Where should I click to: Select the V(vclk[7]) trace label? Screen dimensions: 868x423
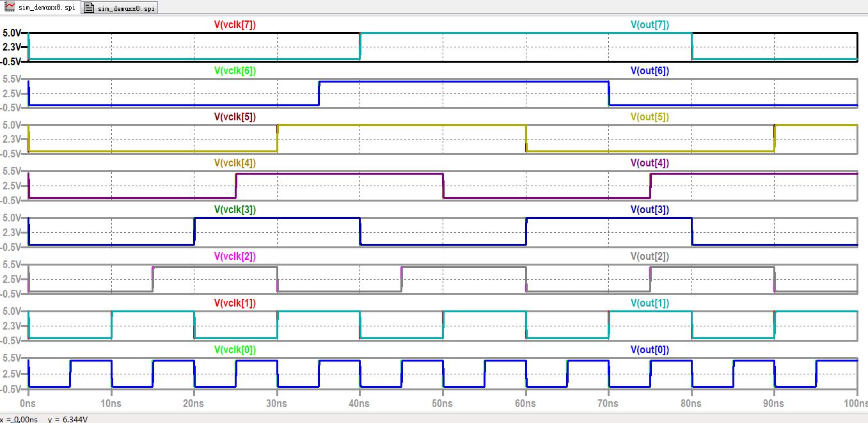click(x=235, y=25)
